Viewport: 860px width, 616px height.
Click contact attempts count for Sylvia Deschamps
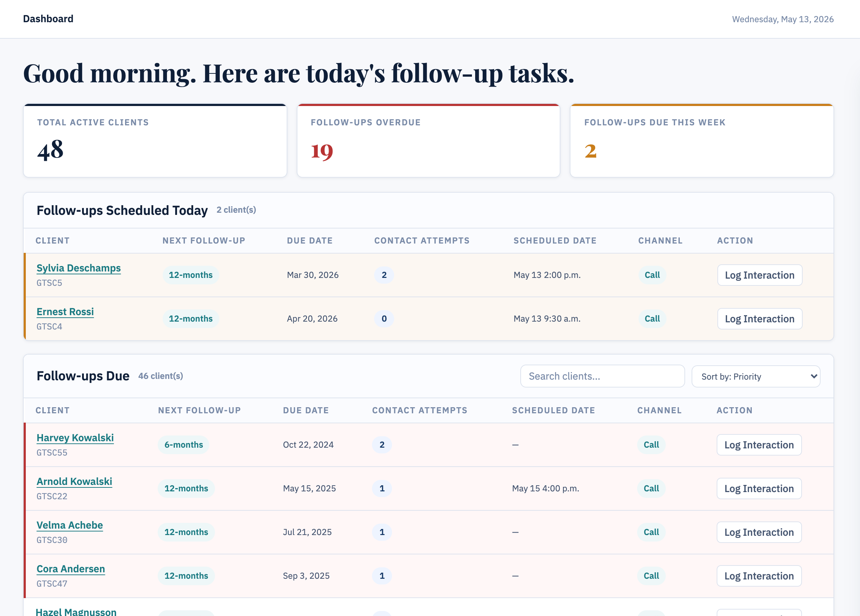pos(384,275)
